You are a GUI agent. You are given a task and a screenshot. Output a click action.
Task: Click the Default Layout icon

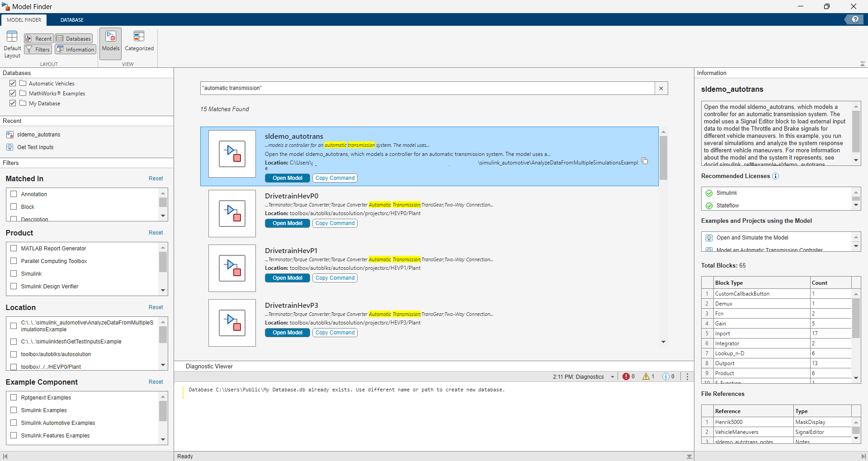(x=12, y=37)
